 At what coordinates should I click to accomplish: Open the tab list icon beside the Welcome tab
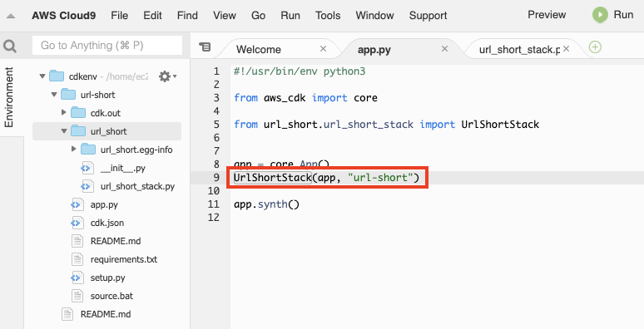(205, 47)
